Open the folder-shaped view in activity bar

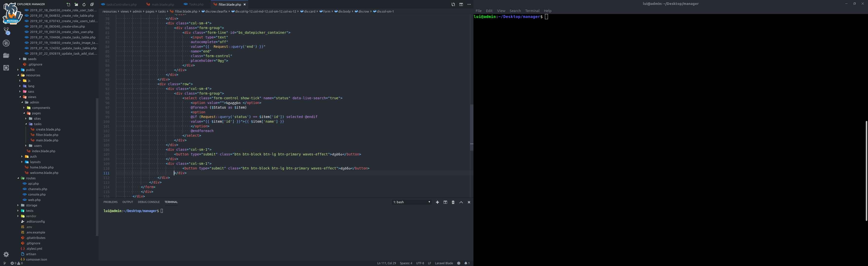pos(6,56)
